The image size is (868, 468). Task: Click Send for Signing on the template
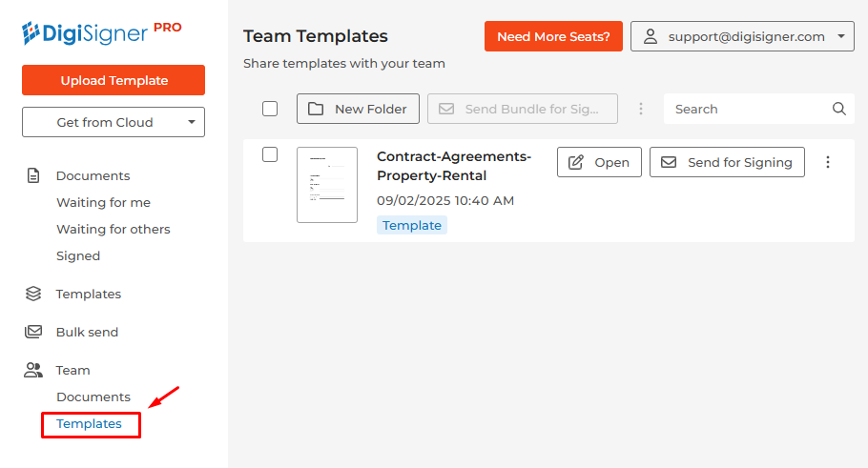click(727, 162)
